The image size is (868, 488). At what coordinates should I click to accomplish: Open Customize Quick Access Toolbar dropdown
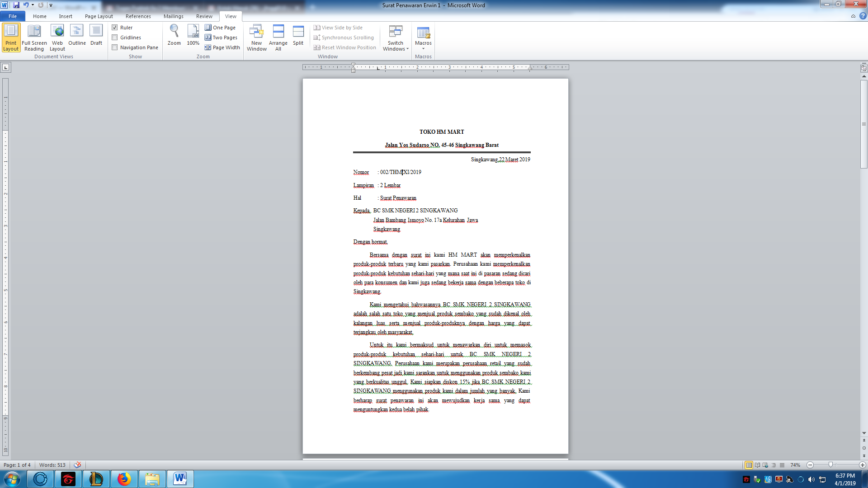(51, 5)
